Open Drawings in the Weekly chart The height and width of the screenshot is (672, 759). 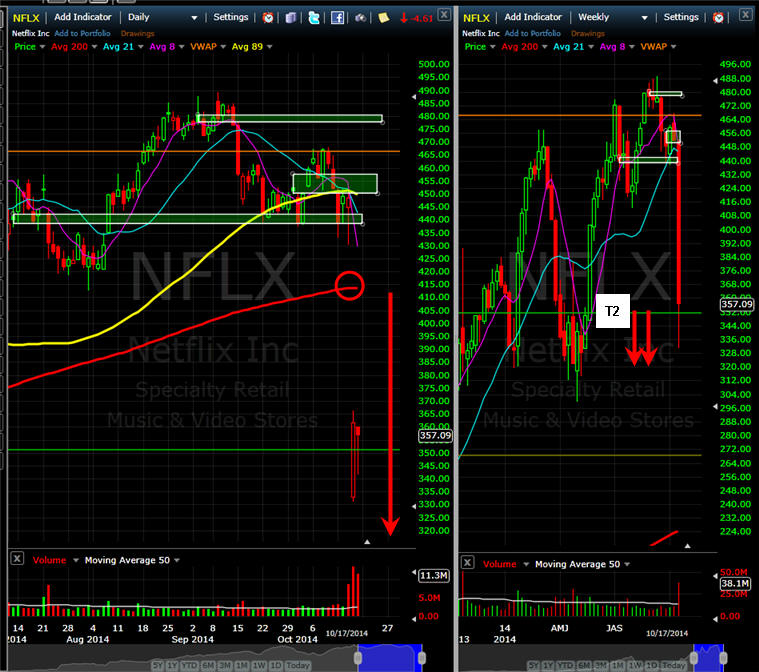pos(588,33)
